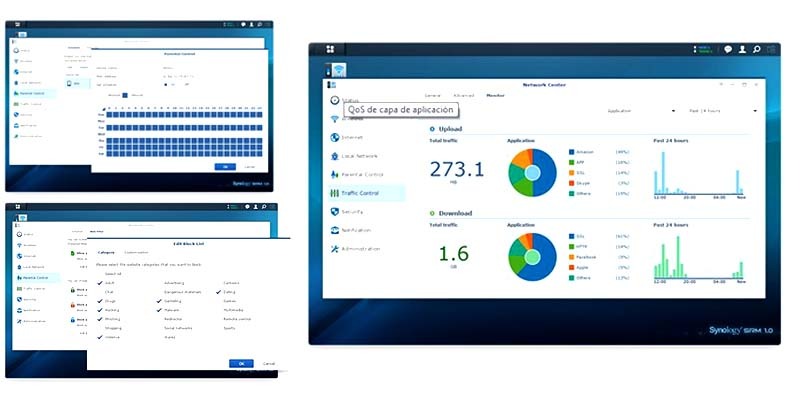This screenshot has height=400, width=800.
Task: Collapse the Download section
Action: (x=432, y=213)
